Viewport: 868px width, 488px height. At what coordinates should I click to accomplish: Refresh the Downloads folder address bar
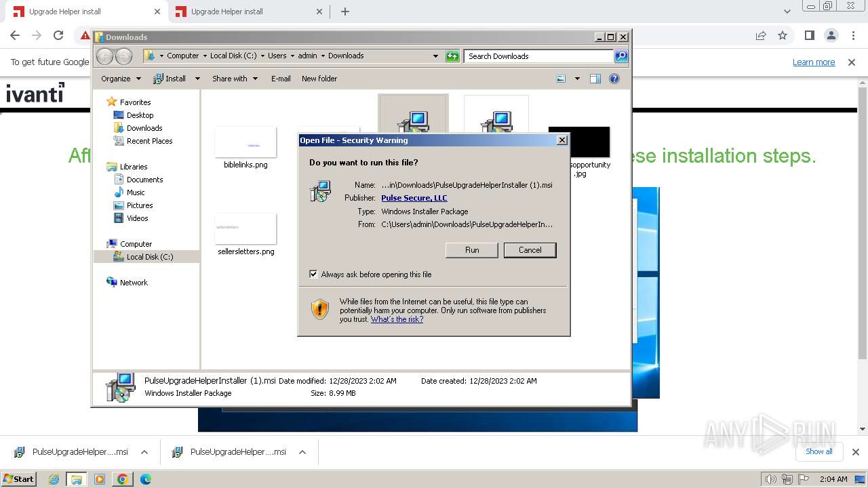tap(452, 56)
